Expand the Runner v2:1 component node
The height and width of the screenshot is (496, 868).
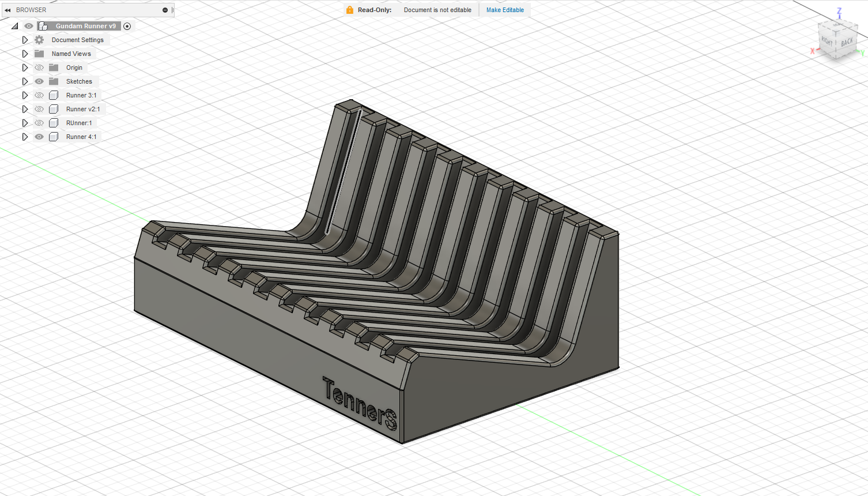[25, 109]
